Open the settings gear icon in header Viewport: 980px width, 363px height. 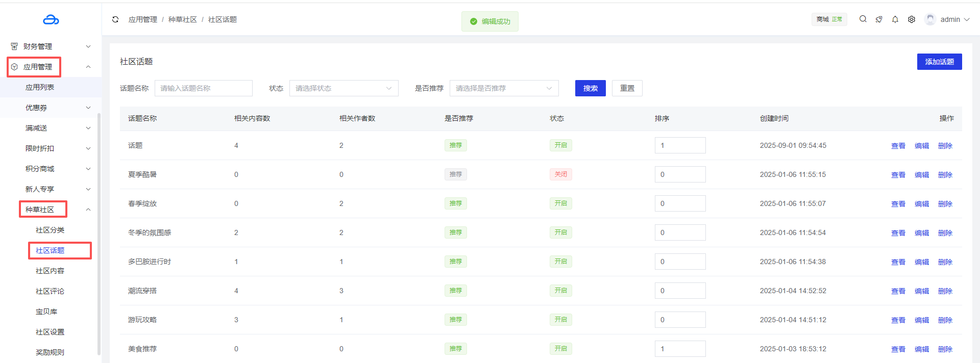(911, 19)
